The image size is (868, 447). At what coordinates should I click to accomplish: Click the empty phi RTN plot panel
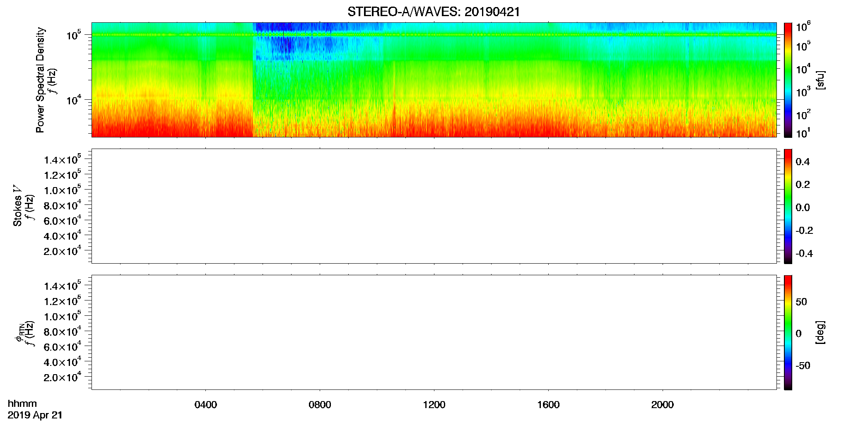coord(434,332)
